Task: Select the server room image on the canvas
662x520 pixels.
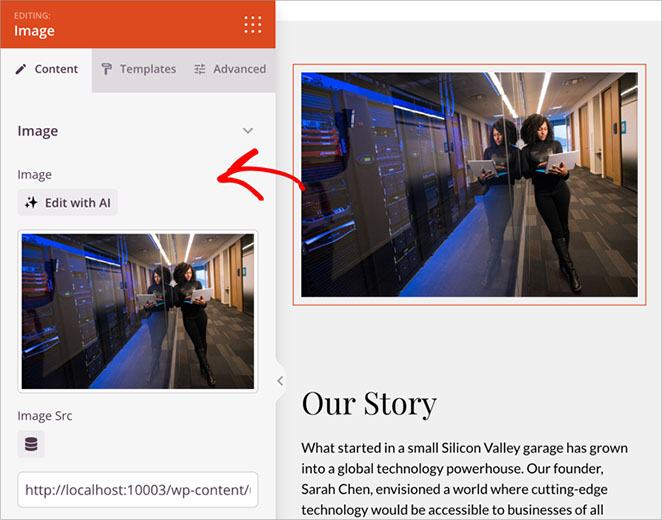Action: [x=469, y=184]
